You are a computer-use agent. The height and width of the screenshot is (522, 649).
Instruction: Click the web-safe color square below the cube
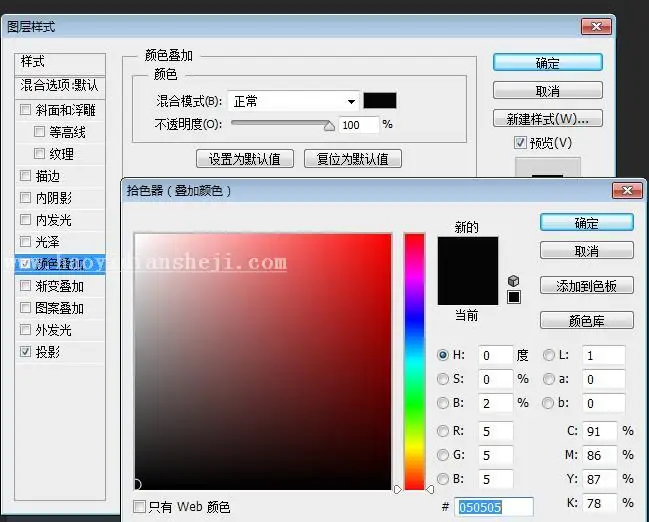click(514, 297)
